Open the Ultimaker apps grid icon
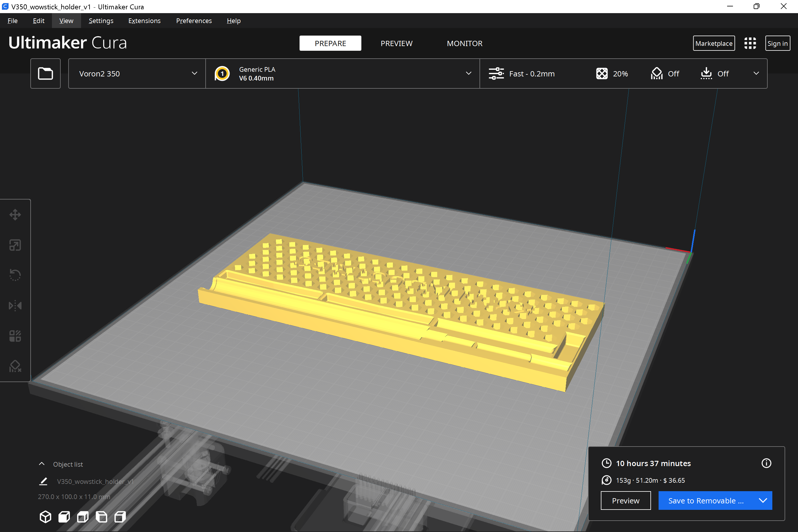This screenshot has height=532, width=798. tap(750, 43)
